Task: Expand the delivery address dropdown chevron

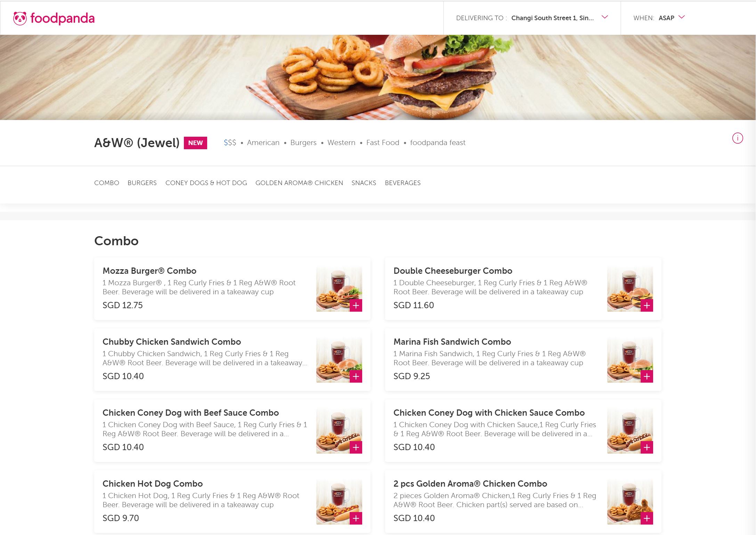Action: [x=605, y=17]
